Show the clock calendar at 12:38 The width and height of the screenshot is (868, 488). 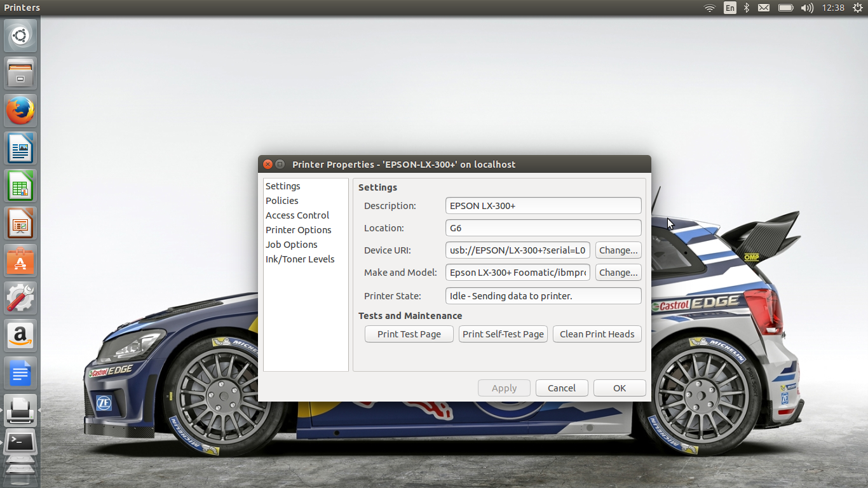(833, 8)
